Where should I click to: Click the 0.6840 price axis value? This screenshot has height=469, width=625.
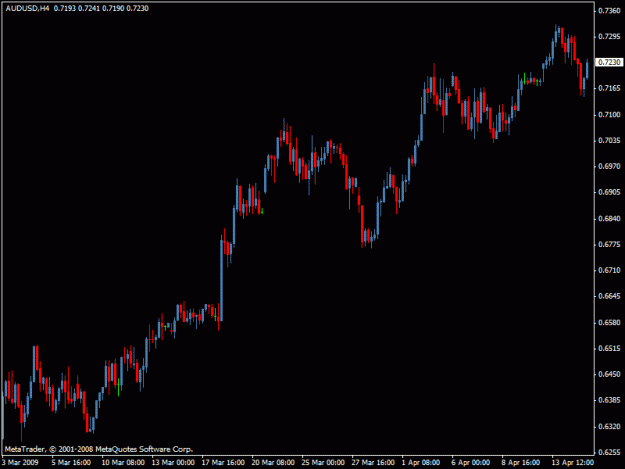(x=609, y=219)
